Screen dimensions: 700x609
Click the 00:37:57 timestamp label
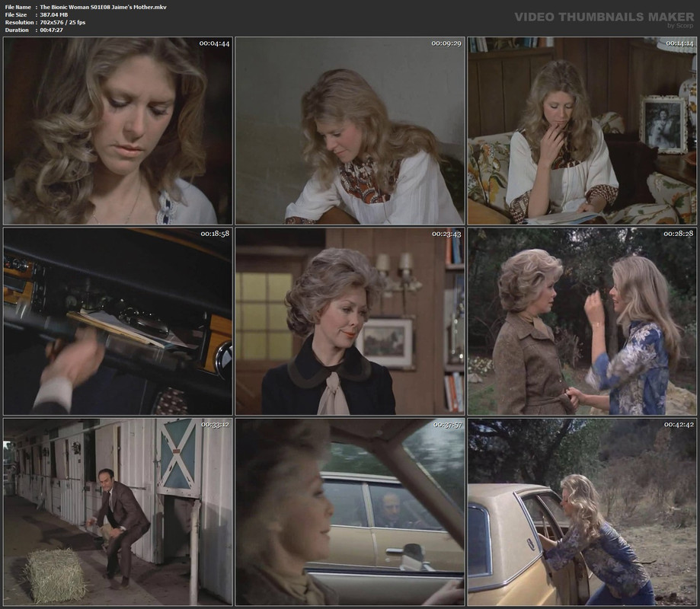coord(447,425)
